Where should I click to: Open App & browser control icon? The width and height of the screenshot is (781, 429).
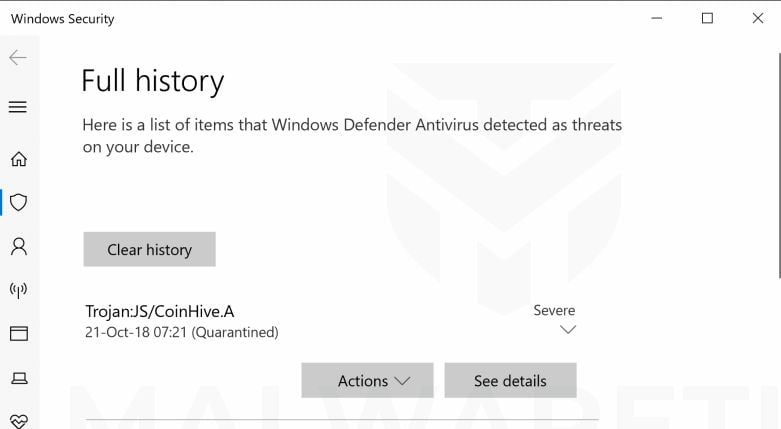(18, 333)
